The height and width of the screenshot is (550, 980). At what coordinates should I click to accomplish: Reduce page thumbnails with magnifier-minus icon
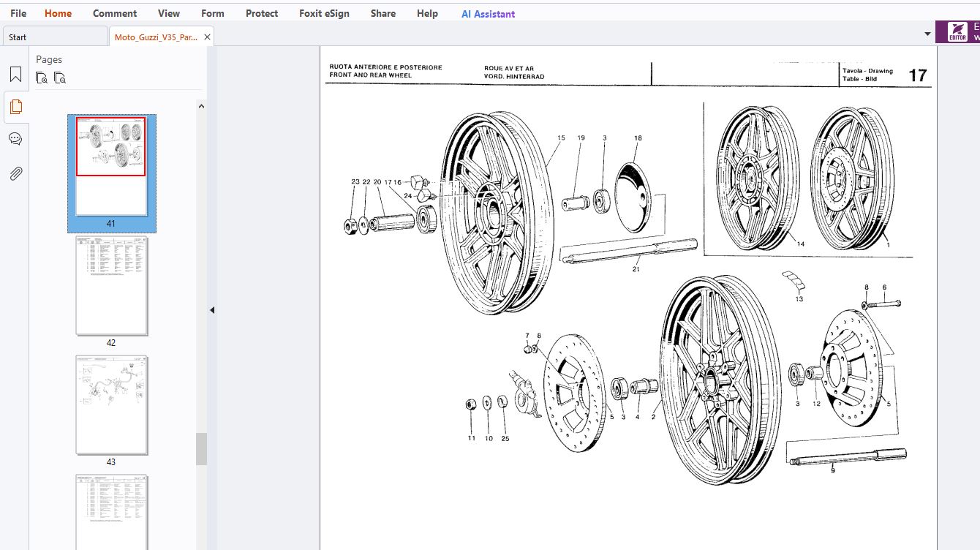(60, 78)
